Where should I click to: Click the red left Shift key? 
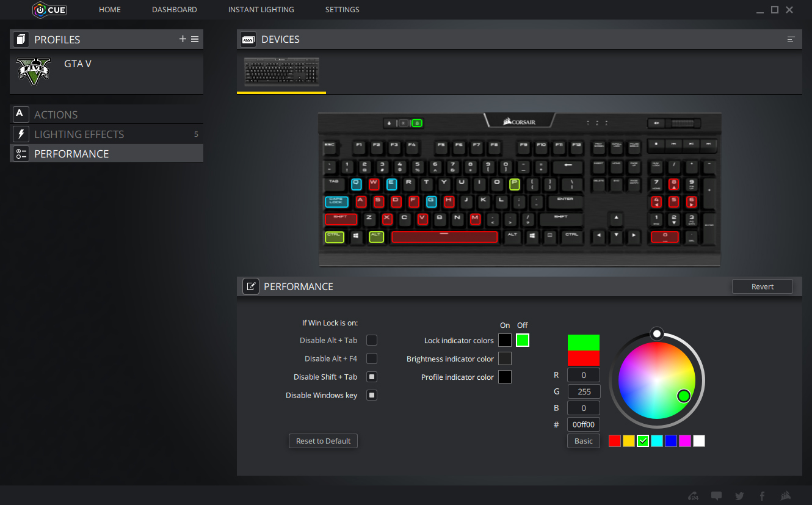point(341,219)
